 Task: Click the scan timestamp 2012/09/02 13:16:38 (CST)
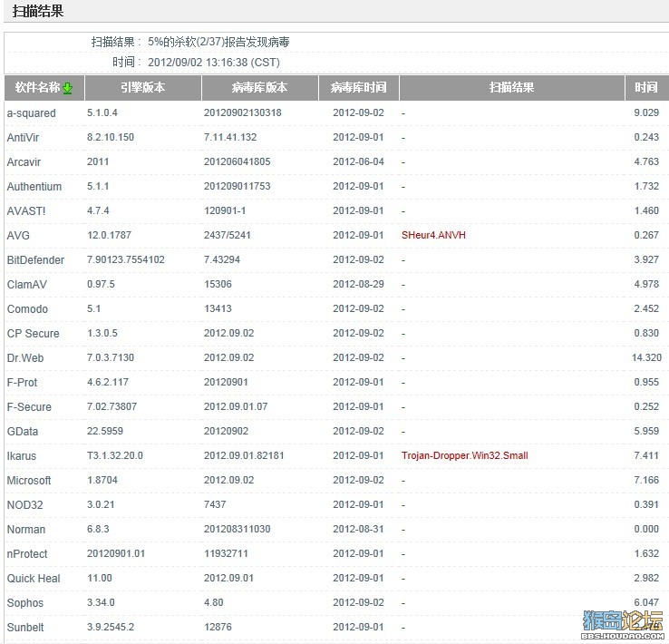click(214, 63)
